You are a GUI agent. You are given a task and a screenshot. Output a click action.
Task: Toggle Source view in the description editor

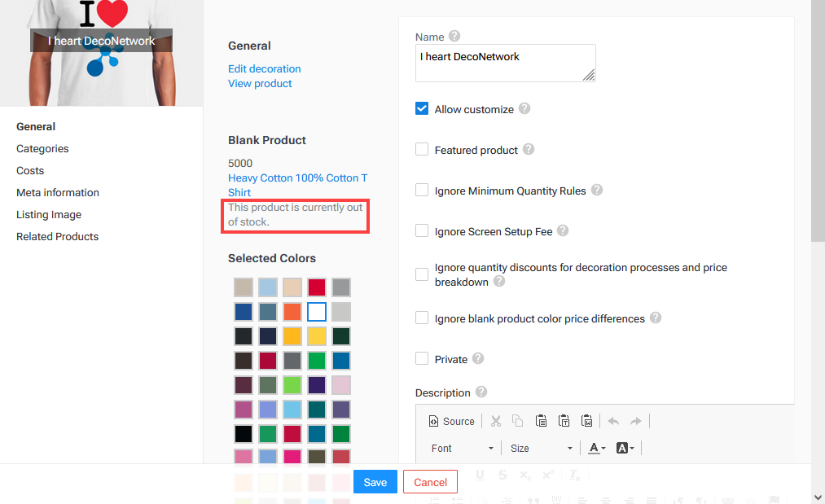pos(451,421)
